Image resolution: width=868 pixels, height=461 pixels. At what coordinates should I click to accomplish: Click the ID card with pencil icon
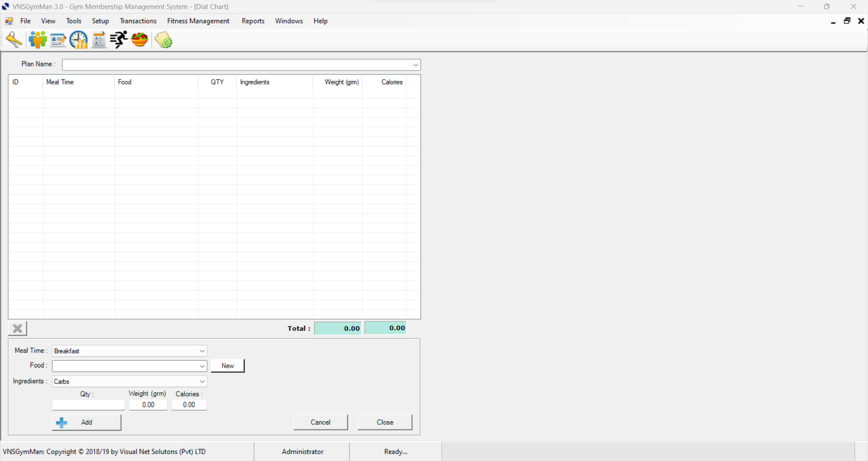point(58,40)
